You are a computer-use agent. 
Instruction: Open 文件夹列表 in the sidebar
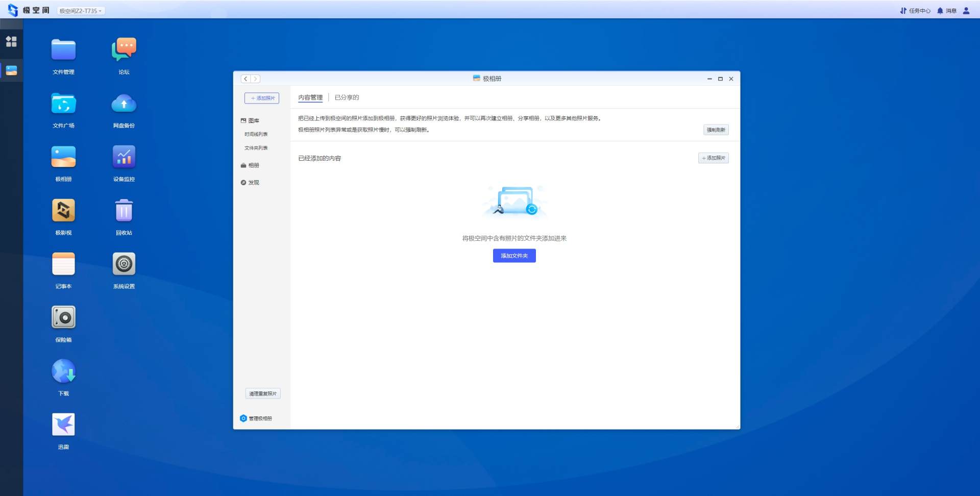(x=256, y=148)
